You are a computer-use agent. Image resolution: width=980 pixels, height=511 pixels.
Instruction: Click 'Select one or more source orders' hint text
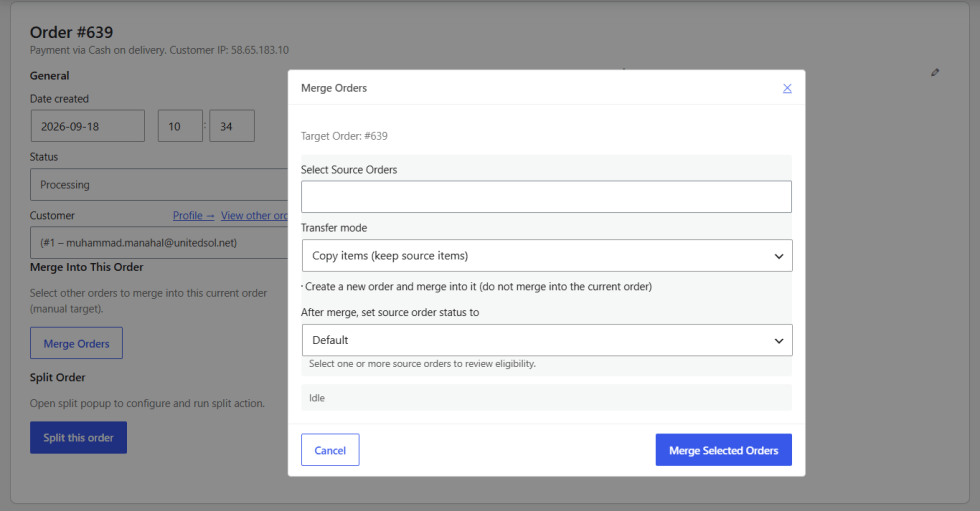[422, 364]
